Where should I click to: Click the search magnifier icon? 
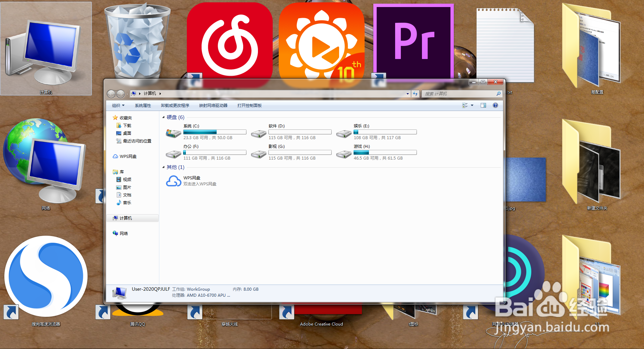(498, 94)
